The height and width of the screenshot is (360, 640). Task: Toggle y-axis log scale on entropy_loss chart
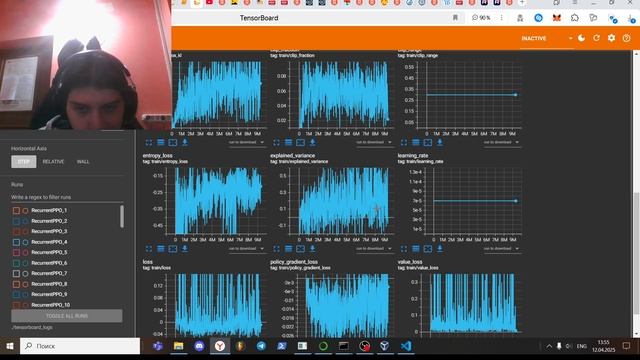click(x=161, y=249)
